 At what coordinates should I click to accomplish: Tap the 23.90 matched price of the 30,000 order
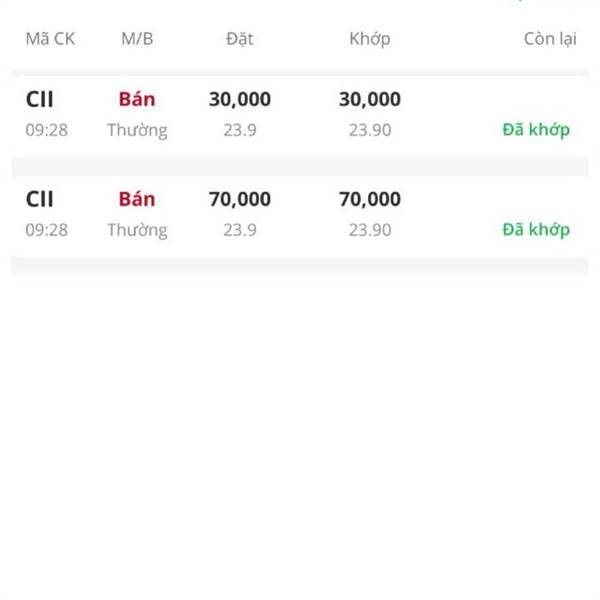click(370, 130)
